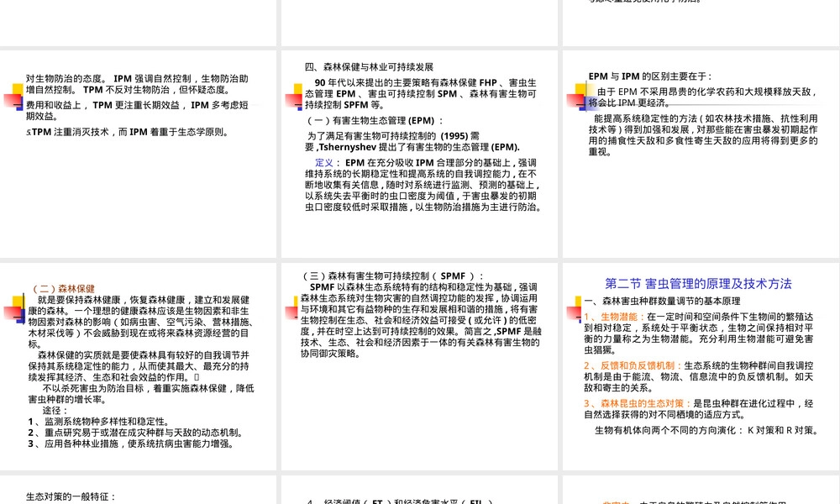Screen dimensions: 840x504
Task: Click the line 生态对策的一般特征:
Action: pos(71,497)
